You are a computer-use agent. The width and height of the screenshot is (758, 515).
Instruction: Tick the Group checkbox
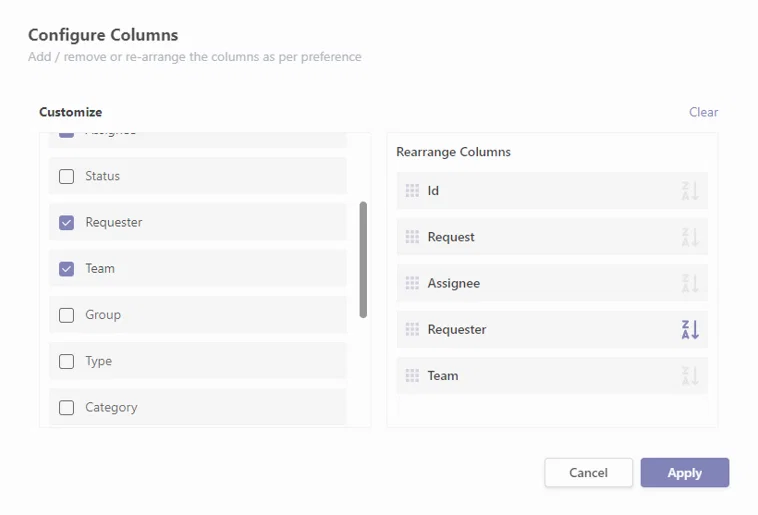[x=66, y=315]
